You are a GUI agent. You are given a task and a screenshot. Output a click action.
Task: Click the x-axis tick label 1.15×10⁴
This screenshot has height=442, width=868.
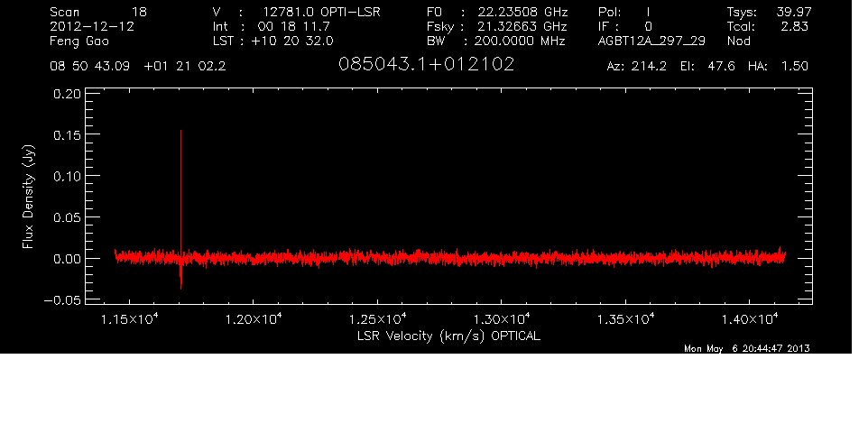(130, 319)
